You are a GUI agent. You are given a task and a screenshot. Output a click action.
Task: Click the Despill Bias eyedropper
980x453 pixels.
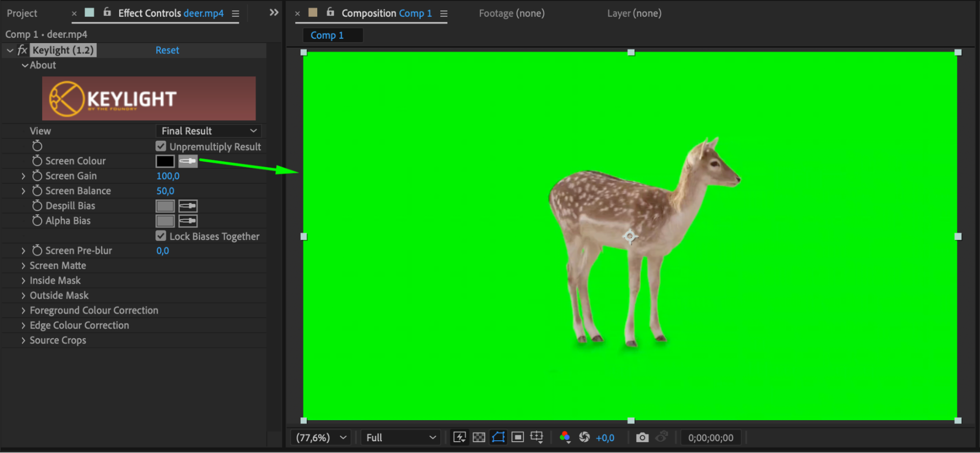pyautogui.click(x=188, y=206)
